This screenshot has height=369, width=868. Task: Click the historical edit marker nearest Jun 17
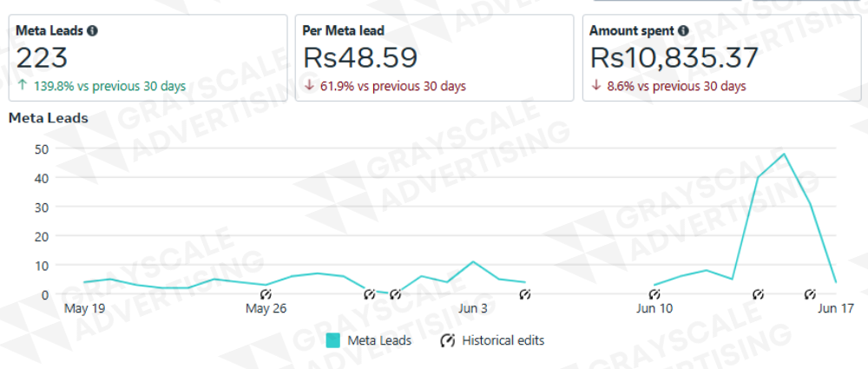811,294
